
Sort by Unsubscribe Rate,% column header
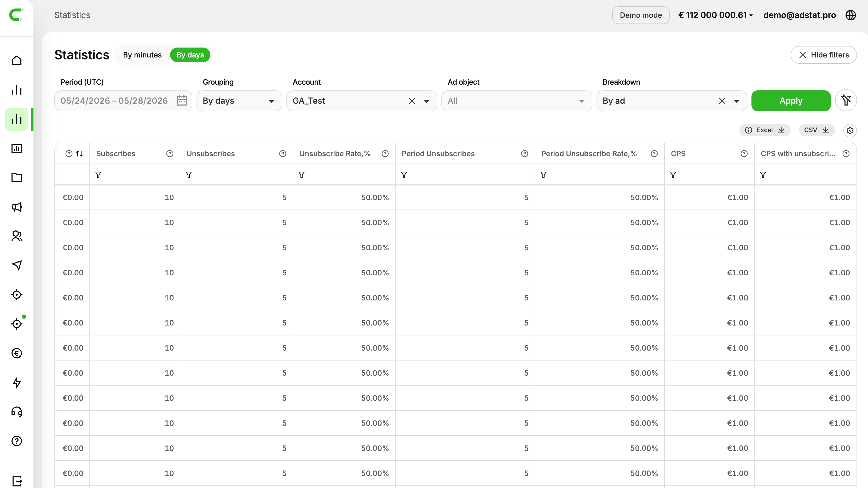coord(335,154)
